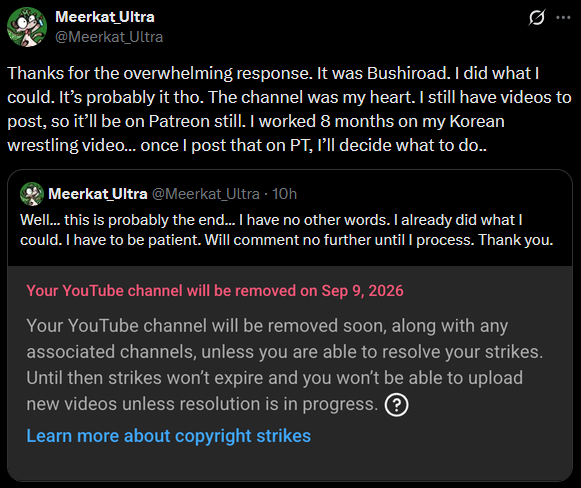Click 'new videos unless resolution is in progress' line
Viewport: 581px width, 488px height.
tap(202, 404)
